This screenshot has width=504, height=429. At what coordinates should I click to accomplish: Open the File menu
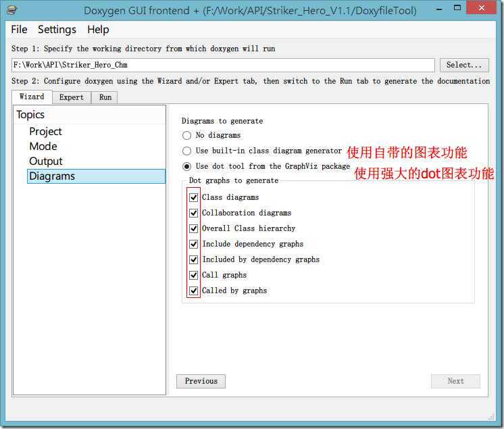coord(19,30)
